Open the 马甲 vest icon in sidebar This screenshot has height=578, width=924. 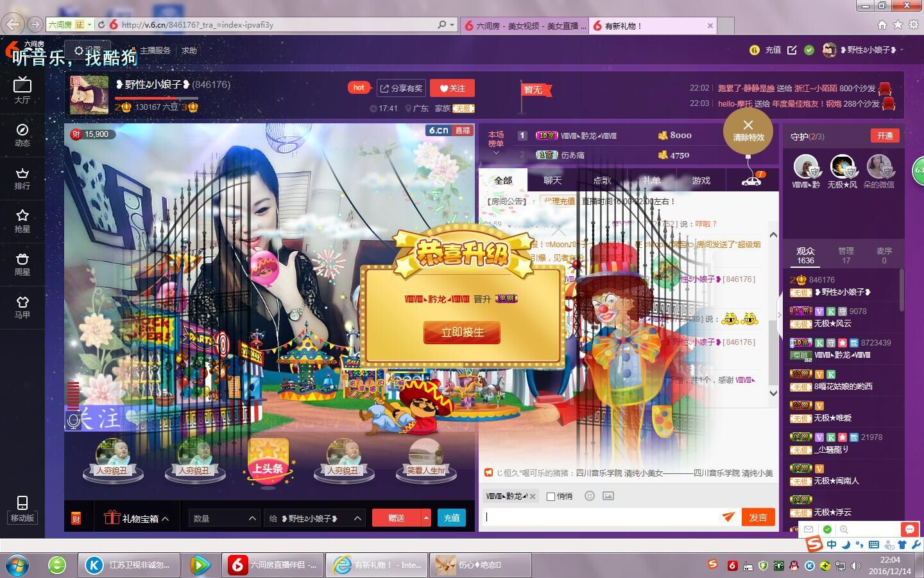pyautogui.click(x=22, y=307)
